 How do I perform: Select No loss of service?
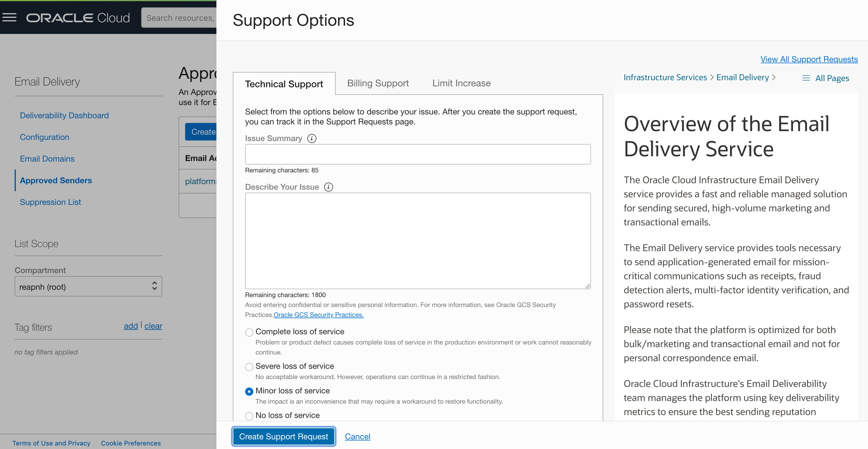(249, 416)
